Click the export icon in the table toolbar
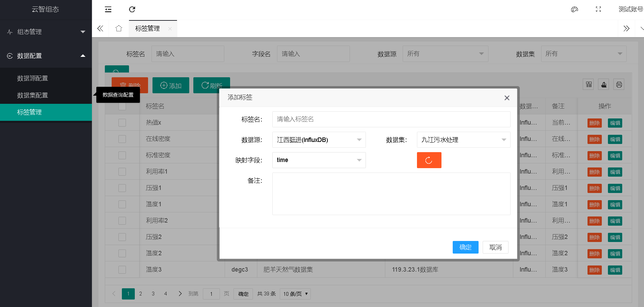This screenshot has width=644, height=307. pyautogui.click(x=604, y=85)
